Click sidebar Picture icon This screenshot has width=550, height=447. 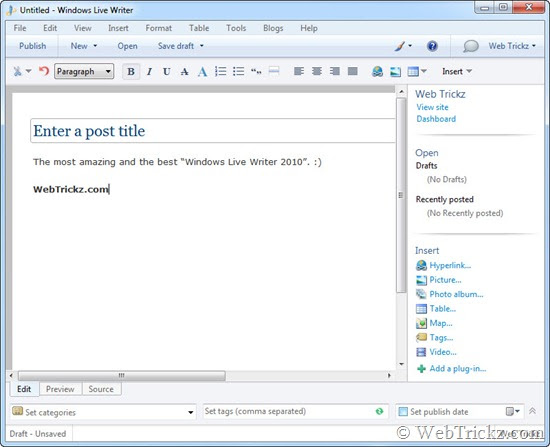pyautogui.click(x=421, y=280)
